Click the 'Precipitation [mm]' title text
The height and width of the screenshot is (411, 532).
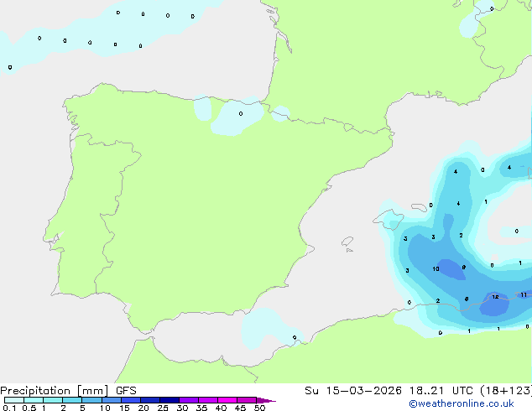pos(55,391)
